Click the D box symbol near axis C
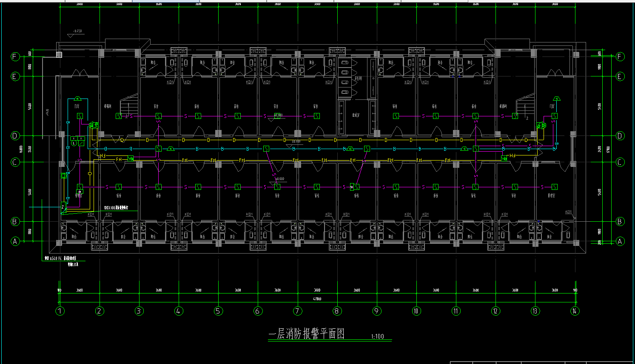The width and height of the screenshot is (635, 364). tap(64, 175)
